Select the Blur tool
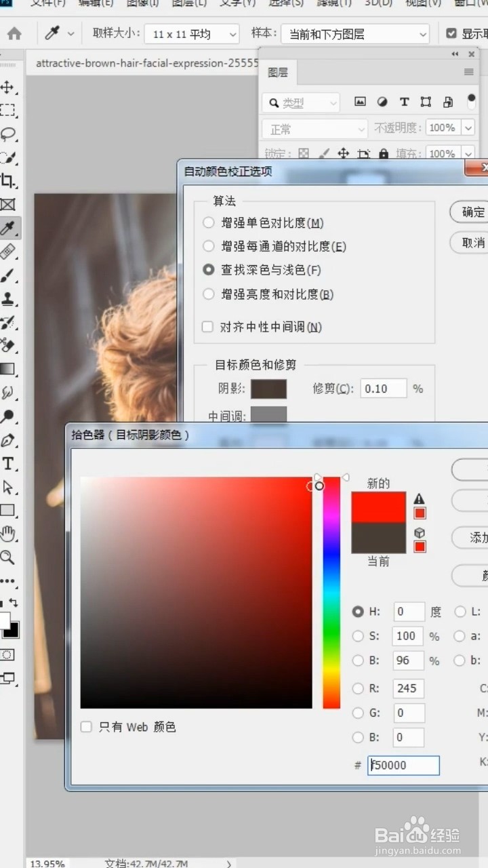Viewport: 488px width, 868px height. [8, 393]
